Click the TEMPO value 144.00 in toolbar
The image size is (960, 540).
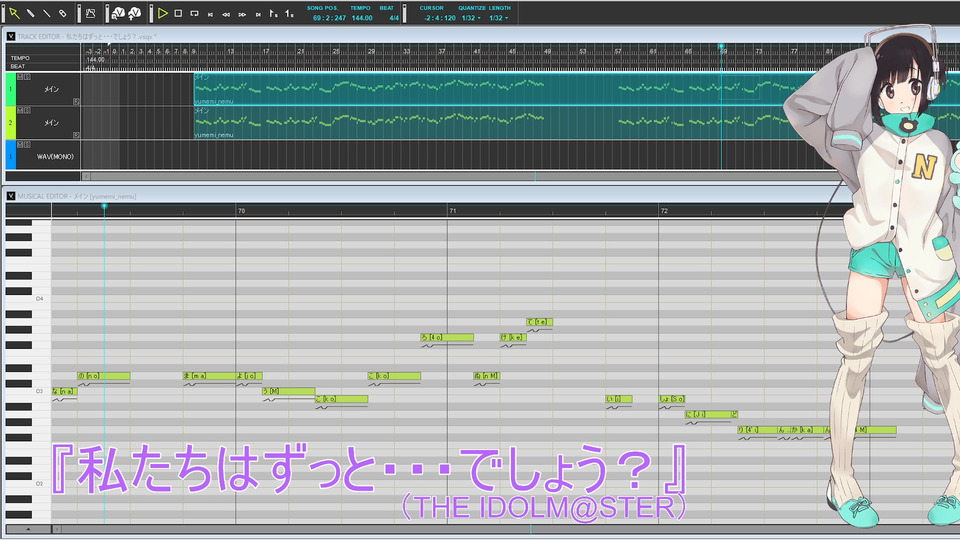point(362,18)
